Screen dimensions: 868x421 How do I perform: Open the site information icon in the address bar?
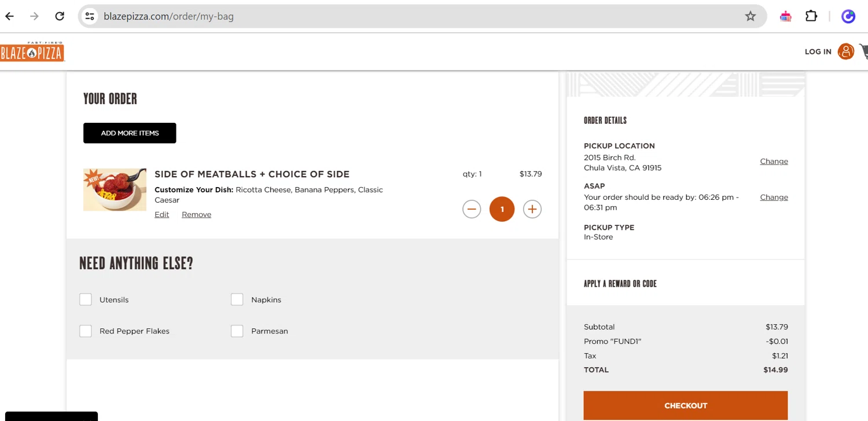click(x=90, y=16)
